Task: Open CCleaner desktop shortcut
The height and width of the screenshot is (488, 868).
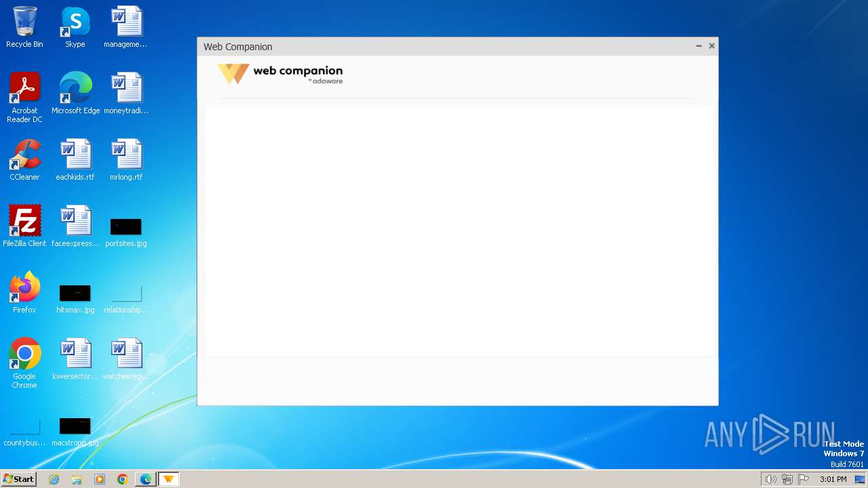Action: (24, 160)
